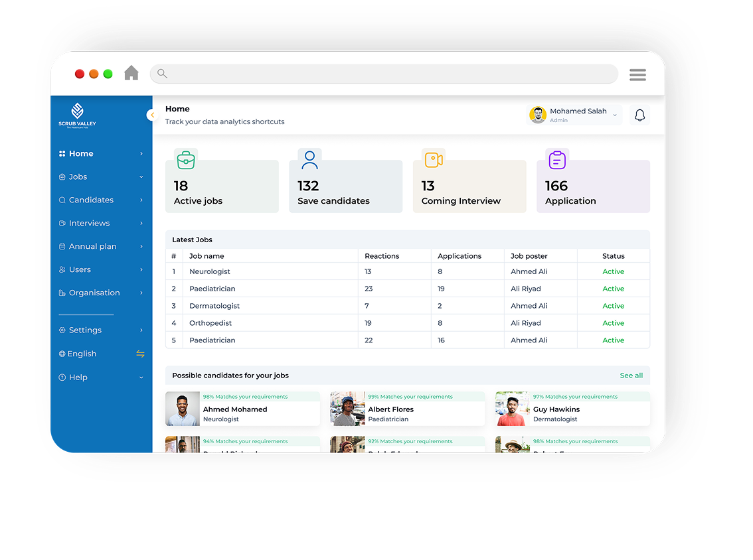The image size is (753, 560).
Task: Click the search magnifier icon
Action: (162, 74)
